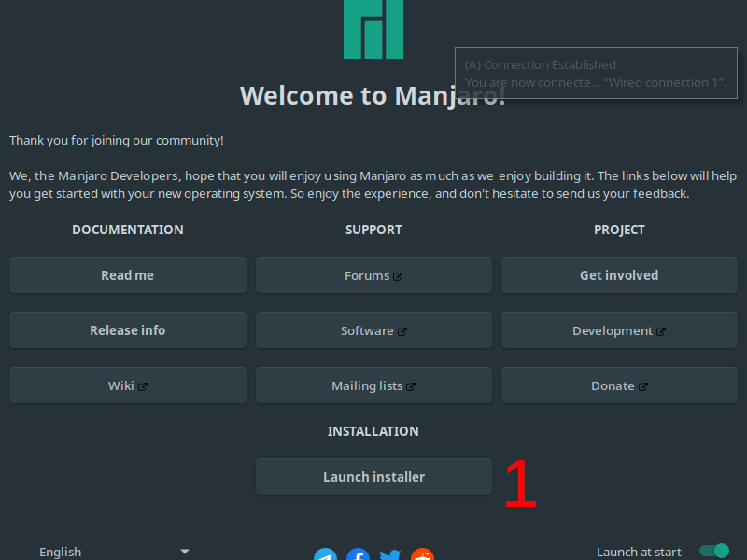Click external link icon beside Forums
The height and width of the screenshot is (560, 747).
point(398,276)
